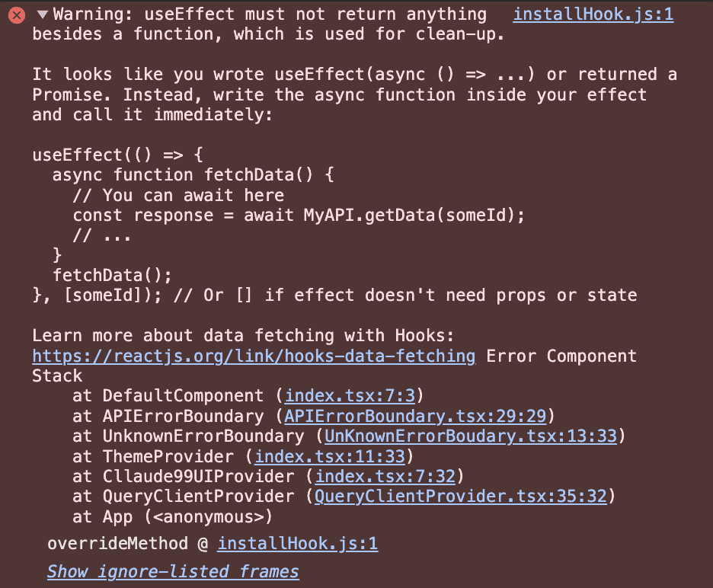The height and width of the screenshot is (588, 713).
Task: Collapse the warning message disclosure triangle
Action: click(x=41, y=15)
